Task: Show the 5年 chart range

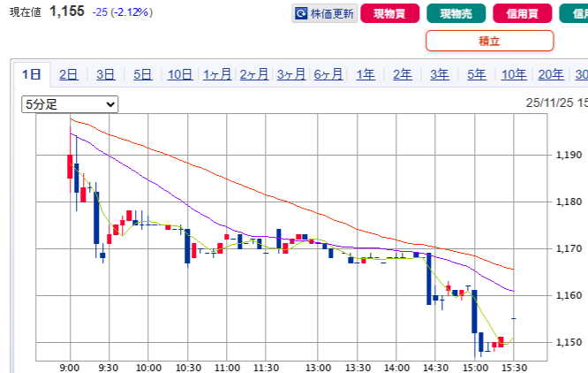Action: click(x=477, y=74)
